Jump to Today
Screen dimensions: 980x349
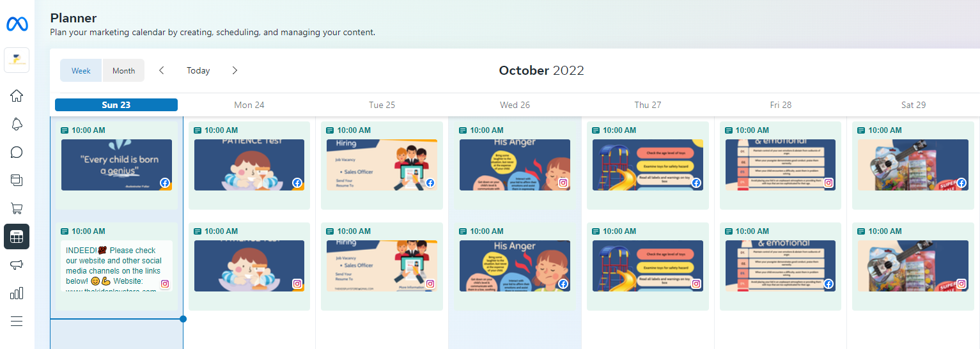(x=198, y=70)
